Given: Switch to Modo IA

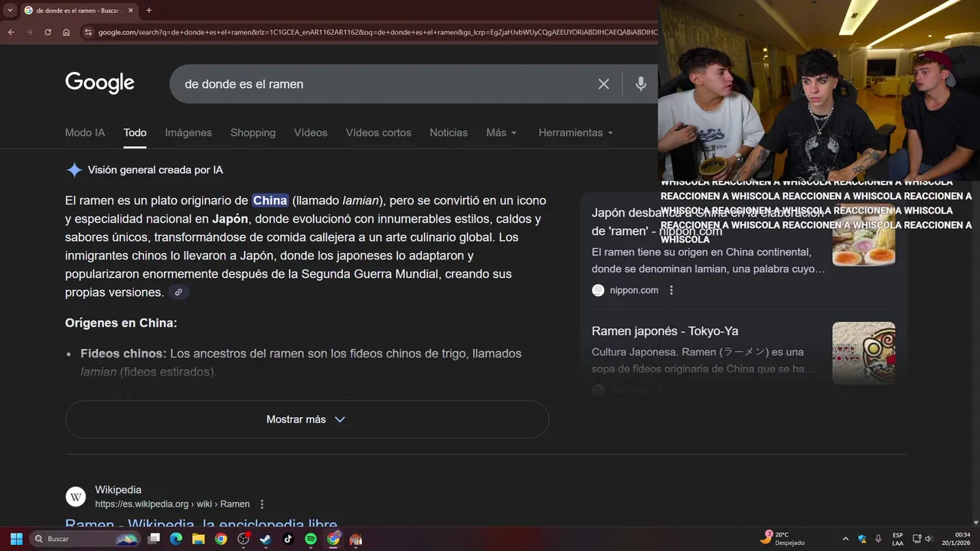Looking at the screenshot, I should click(x=85, y=132).
